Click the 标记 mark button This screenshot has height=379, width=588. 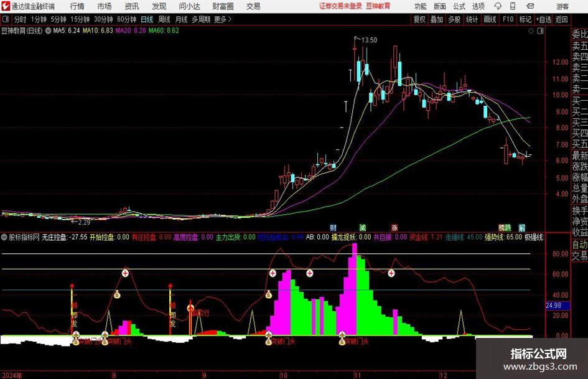coord(525,19)
